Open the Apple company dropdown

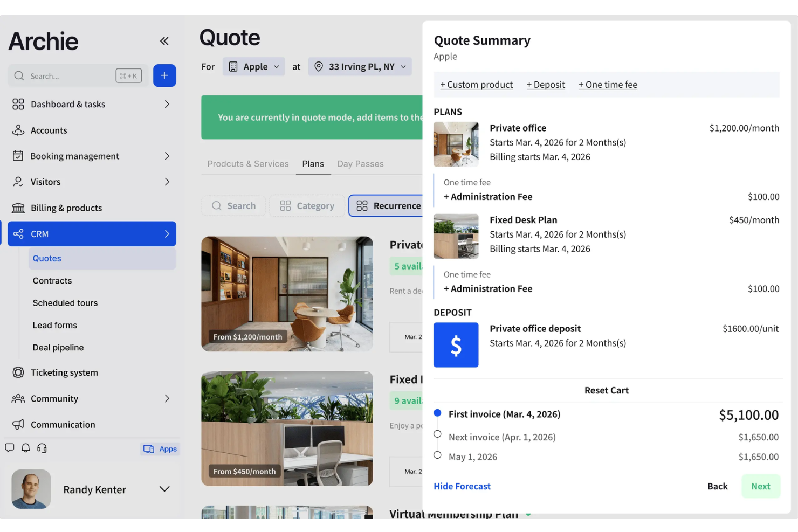pos(254,67)
